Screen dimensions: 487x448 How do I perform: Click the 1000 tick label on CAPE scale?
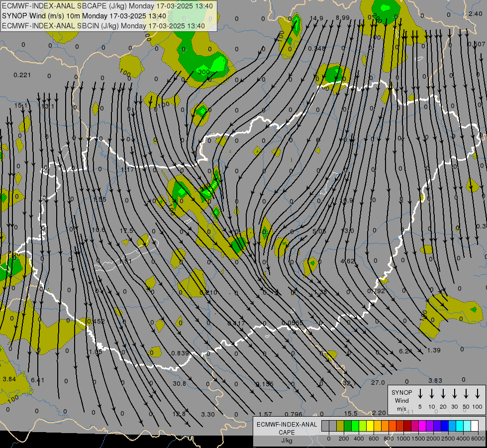(x=403, y=439)
